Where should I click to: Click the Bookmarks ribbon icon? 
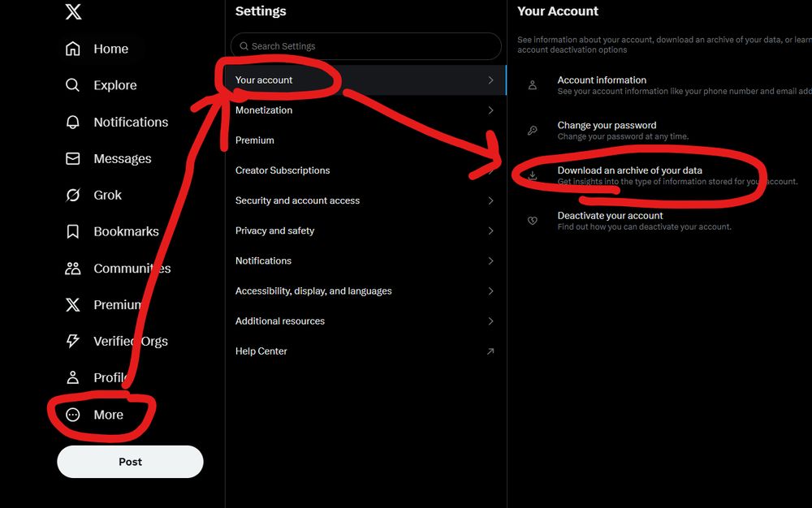point(73,231)
